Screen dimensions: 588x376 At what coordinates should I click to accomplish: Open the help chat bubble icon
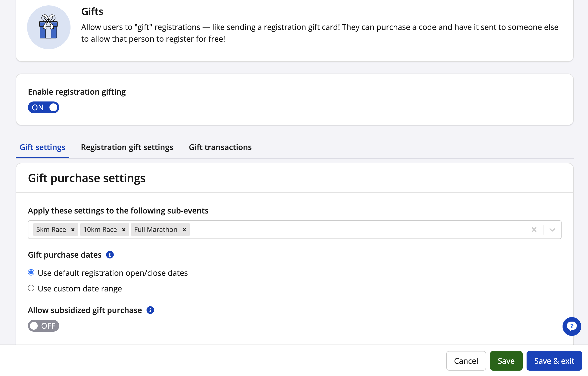tap(571, 326)
